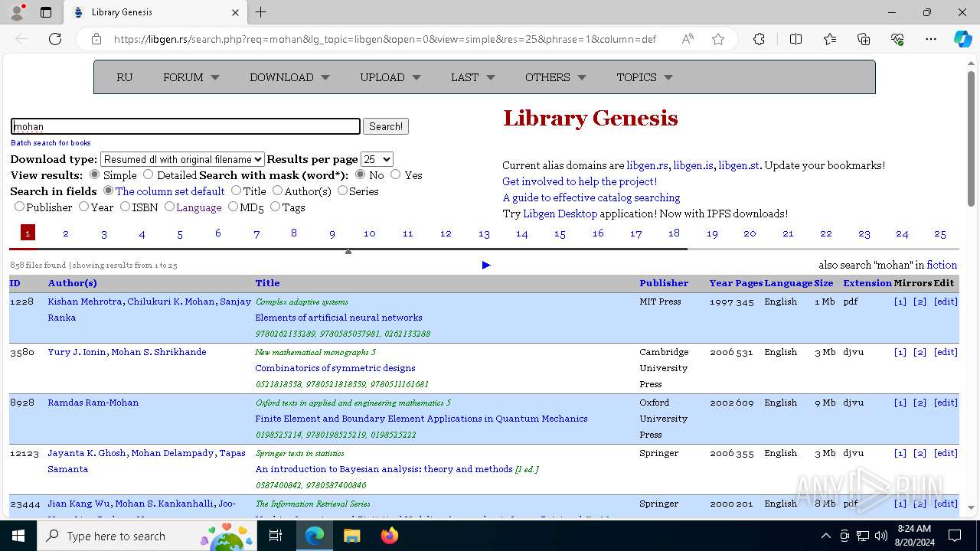Expand the DOWNLOAD menu

coord(289,77)
